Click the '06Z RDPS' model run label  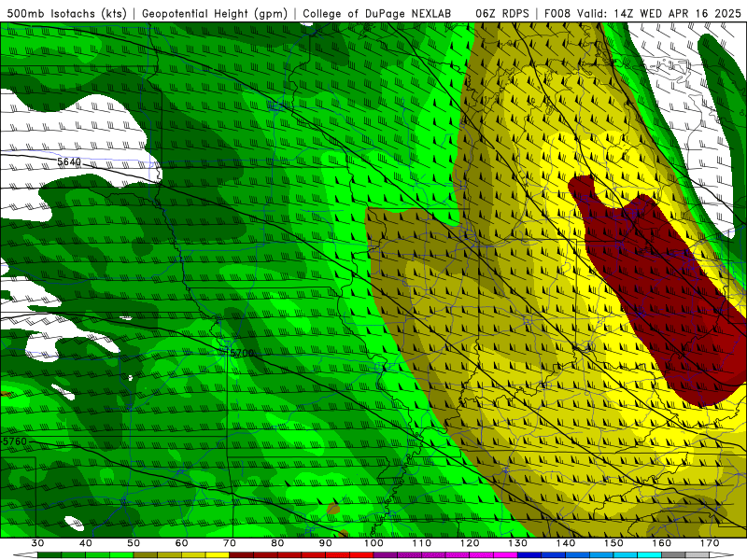[502, 13]
